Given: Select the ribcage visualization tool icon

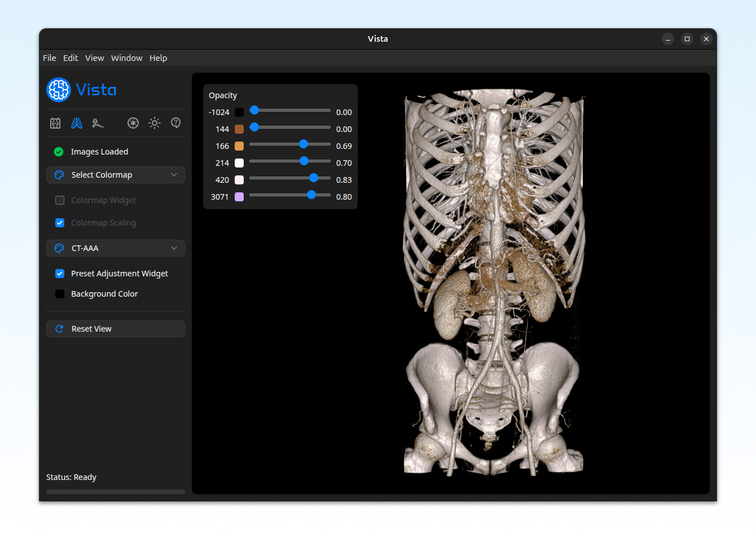Looking at the screenshot, I should (x=76, y=122).
